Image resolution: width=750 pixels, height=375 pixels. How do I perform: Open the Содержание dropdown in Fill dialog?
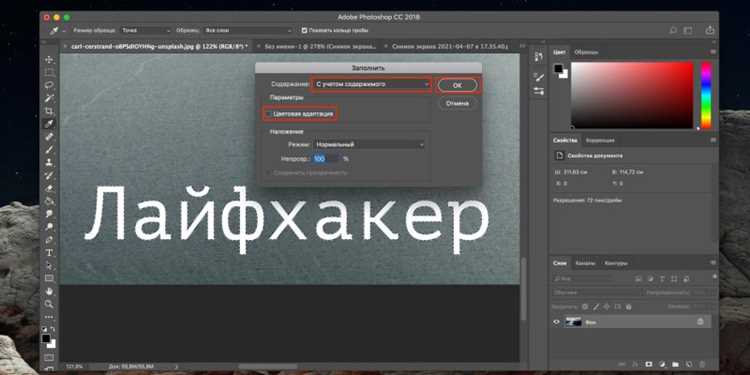pyautogui.click(x=371, y=84)
